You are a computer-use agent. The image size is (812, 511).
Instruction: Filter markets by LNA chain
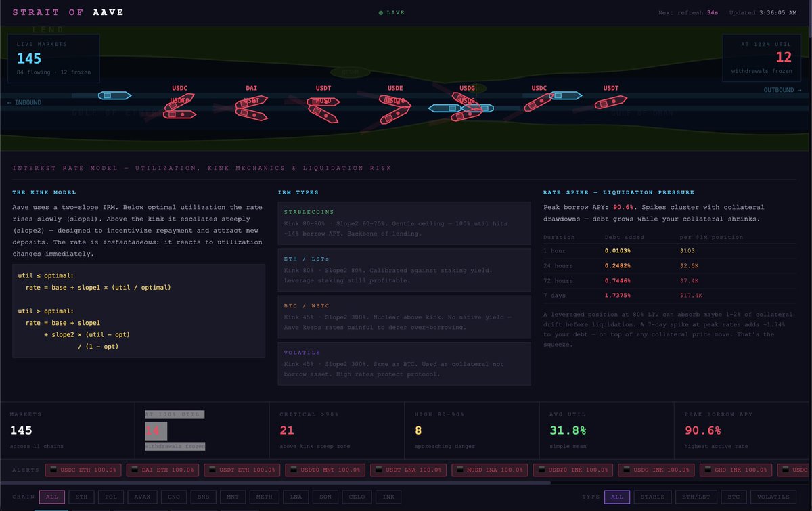tap(296, 497)
